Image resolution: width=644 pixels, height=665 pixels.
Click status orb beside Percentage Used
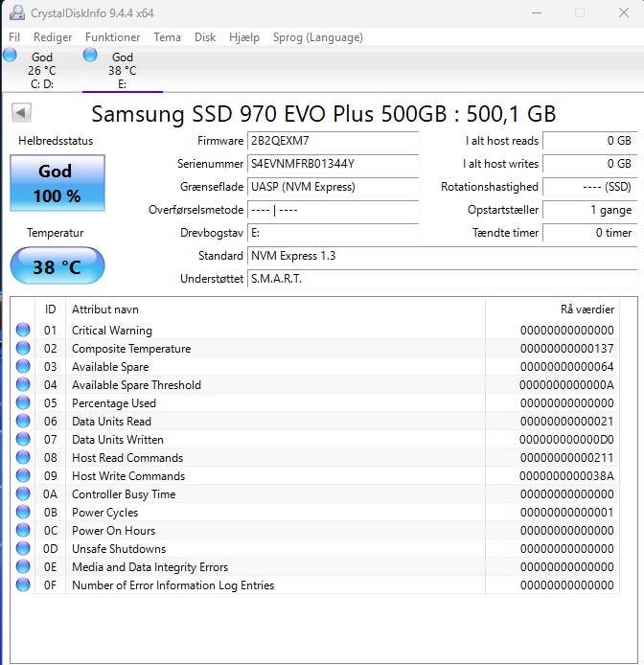coord(24,403)
